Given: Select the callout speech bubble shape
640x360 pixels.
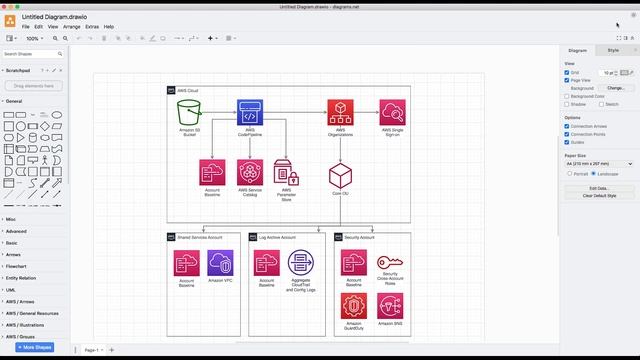Looking at the screenshot, I should click(33, 160).
